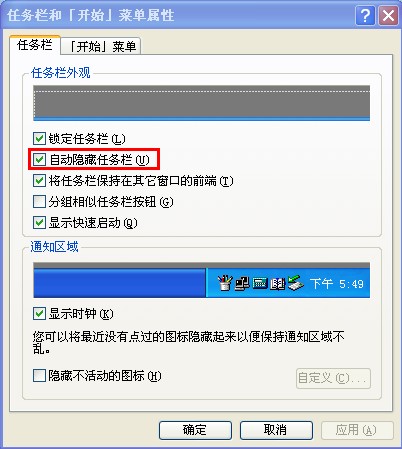The height and width of the screenshot is (449, 402).
Task: Click the network computers tray icon
Action: [x=242, y=283]
